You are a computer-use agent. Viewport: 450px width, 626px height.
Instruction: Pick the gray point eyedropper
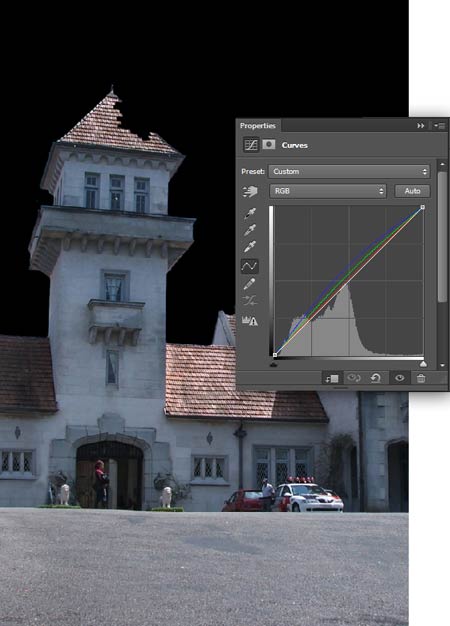click(x=250, y=230)
